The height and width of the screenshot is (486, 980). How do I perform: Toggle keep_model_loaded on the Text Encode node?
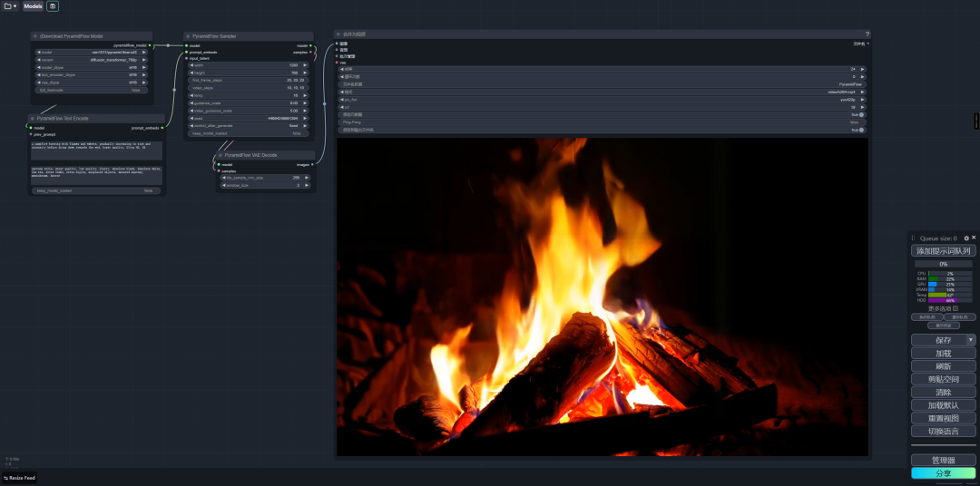95,190
